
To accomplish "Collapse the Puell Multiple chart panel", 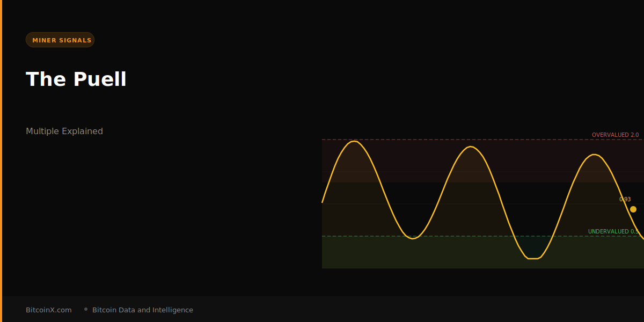I will (x=483, y=203).
